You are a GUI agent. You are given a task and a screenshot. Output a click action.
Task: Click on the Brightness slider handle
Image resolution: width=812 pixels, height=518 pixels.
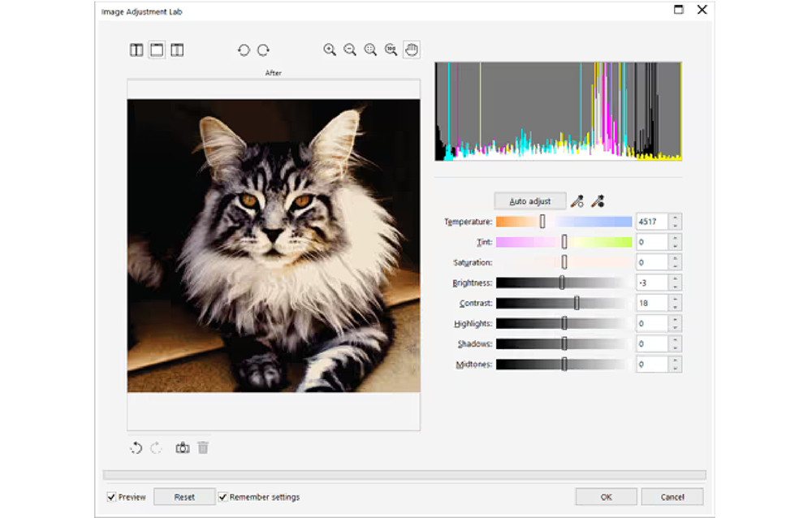coord(561,283)
